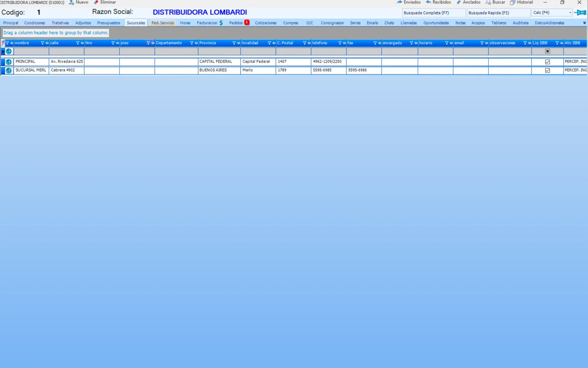Screen dimensions: 588x368
Task: Click the filter funnel in nombre column header
Action: (42, 43)
